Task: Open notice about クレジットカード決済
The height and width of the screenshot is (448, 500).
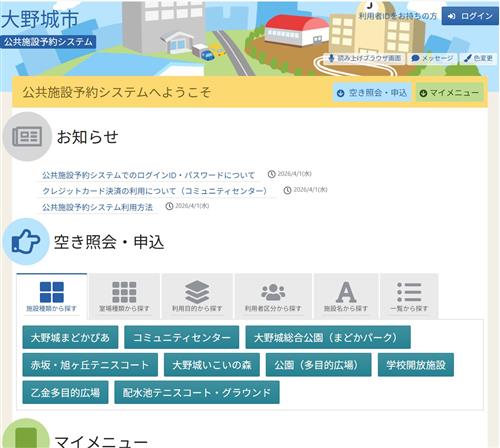Action: point(154,191)
